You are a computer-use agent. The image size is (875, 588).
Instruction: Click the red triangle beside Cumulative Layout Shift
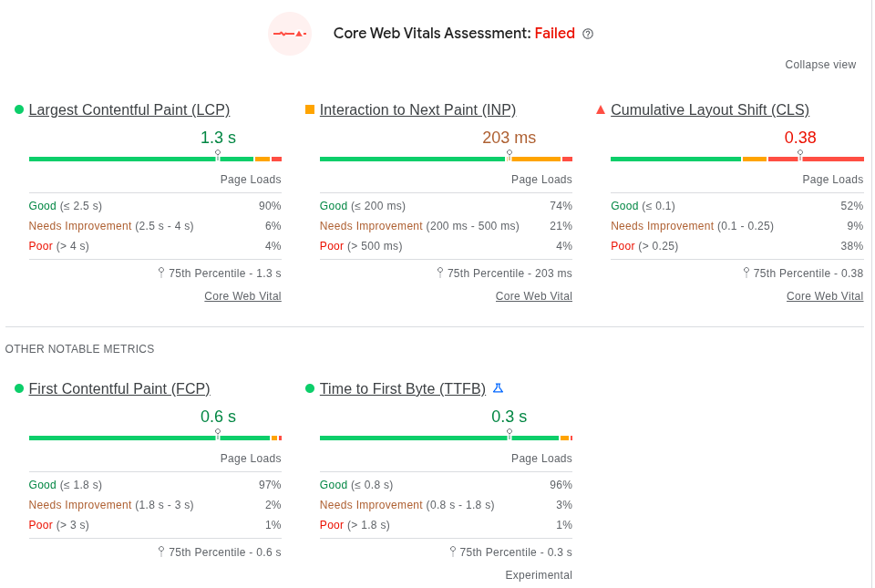pos(601,109)
